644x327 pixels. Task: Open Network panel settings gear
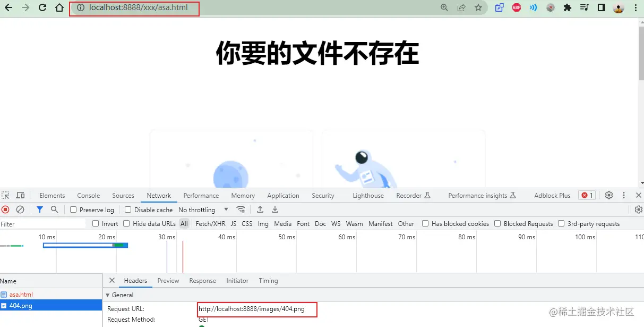(639, 209)
